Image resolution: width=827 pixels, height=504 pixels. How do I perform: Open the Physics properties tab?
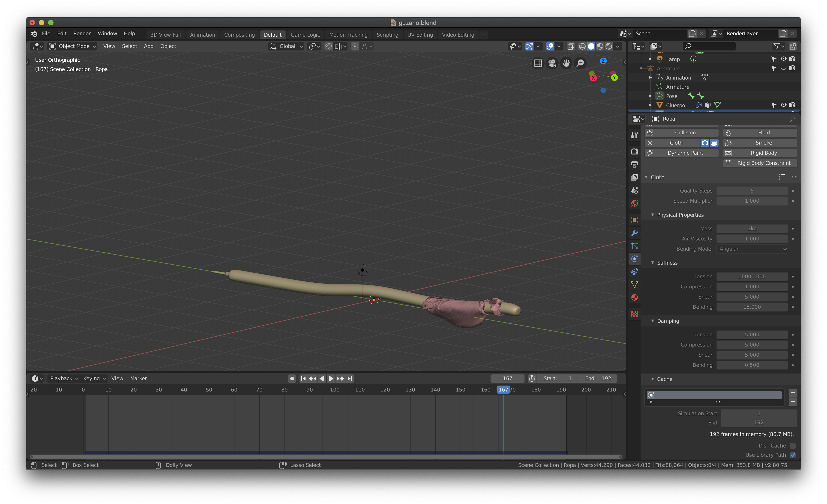(634, 258)
